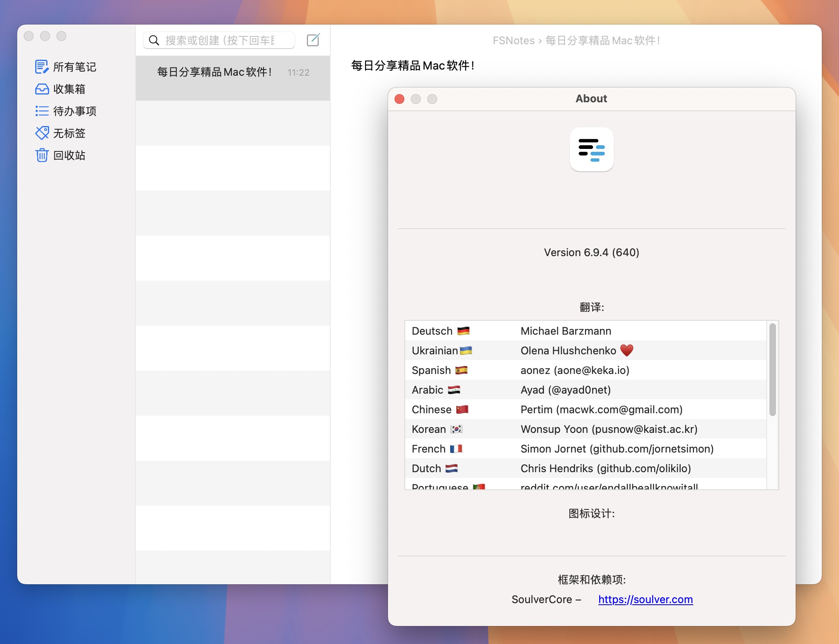Click the South Korean flag icon
The image size is (839, 644).
click(x=456, y=429)
